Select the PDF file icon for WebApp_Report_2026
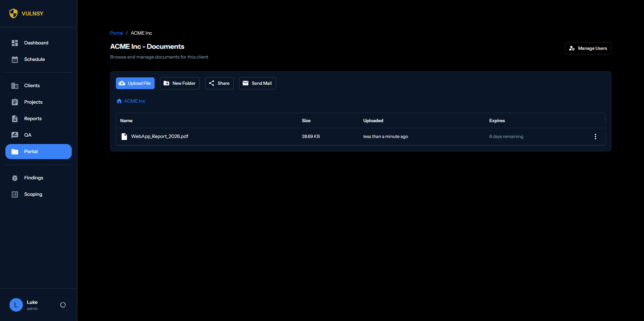Image resolution: width=644 pixels, height=321 pixels. point(124,136)
